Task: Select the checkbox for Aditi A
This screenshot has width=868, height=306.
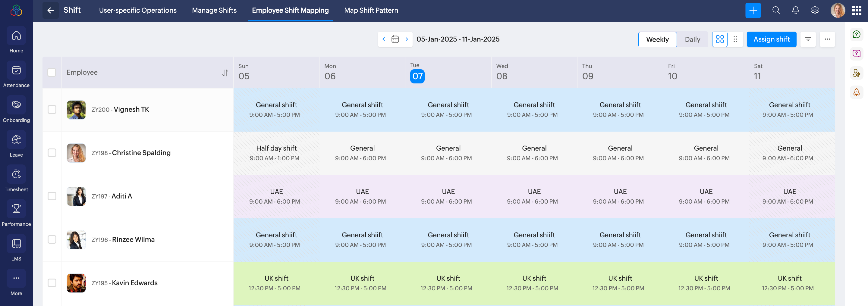Action: [x=52, y=196]
